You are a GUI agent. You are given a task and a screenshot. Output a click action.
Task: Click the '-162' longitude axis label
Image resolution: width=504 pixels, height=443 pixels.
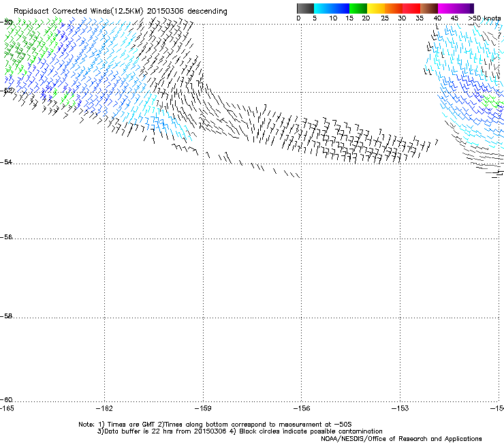(x=104, y=408)
